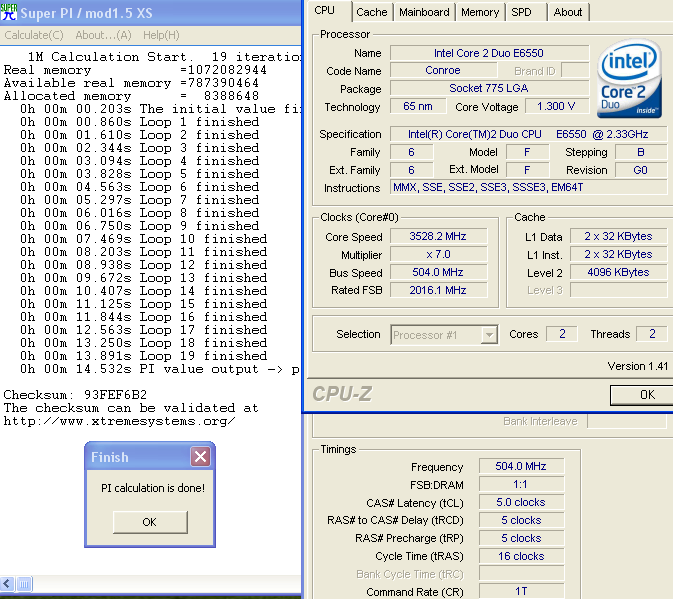Click the Intel Core 2 Duo logo

click(x=629, y=78)
